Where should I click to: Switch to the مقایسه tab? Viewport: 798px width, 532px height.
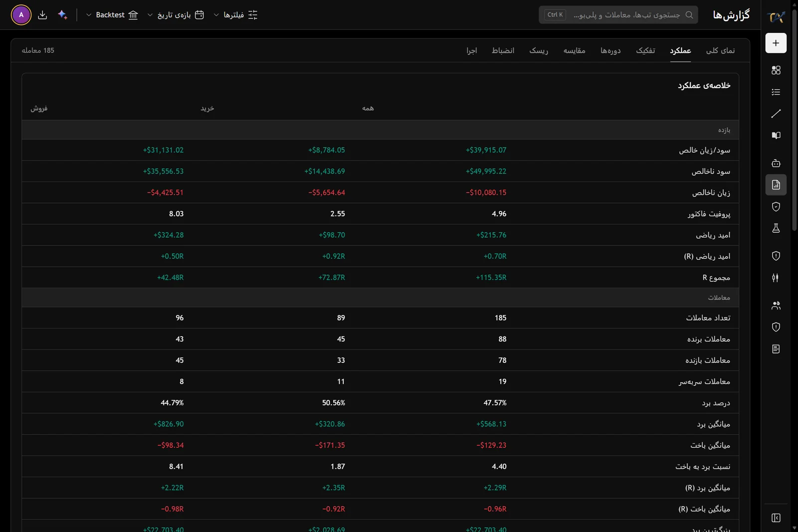click(x=574, y=50)
